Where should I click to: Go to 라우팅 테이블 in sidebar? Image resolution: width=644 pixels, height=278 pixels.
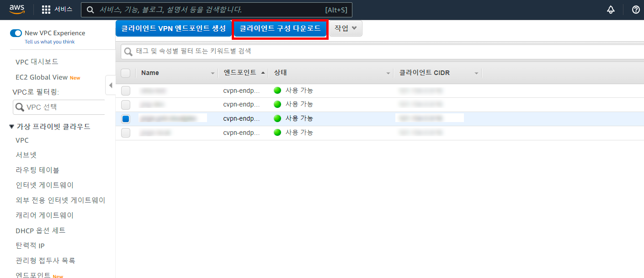pos(37,170)
